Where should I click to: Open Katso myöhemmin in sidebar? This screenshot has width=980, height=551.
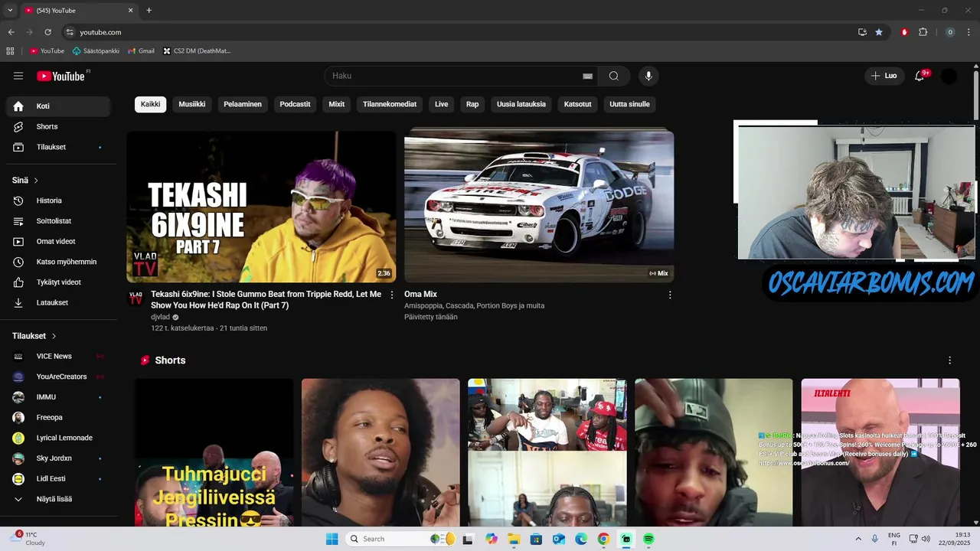coord(58,262)
